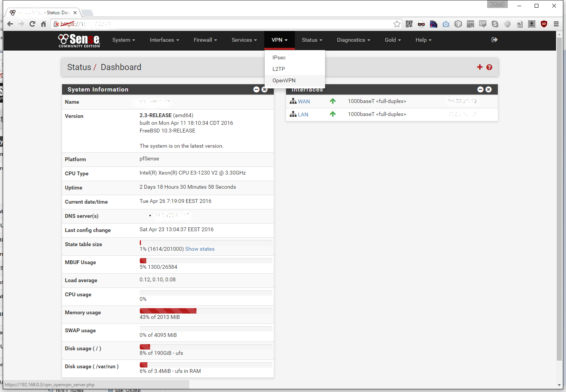Click the MBUF Usage progress bar
566x392 pixels.
click(x=206, y=261)
